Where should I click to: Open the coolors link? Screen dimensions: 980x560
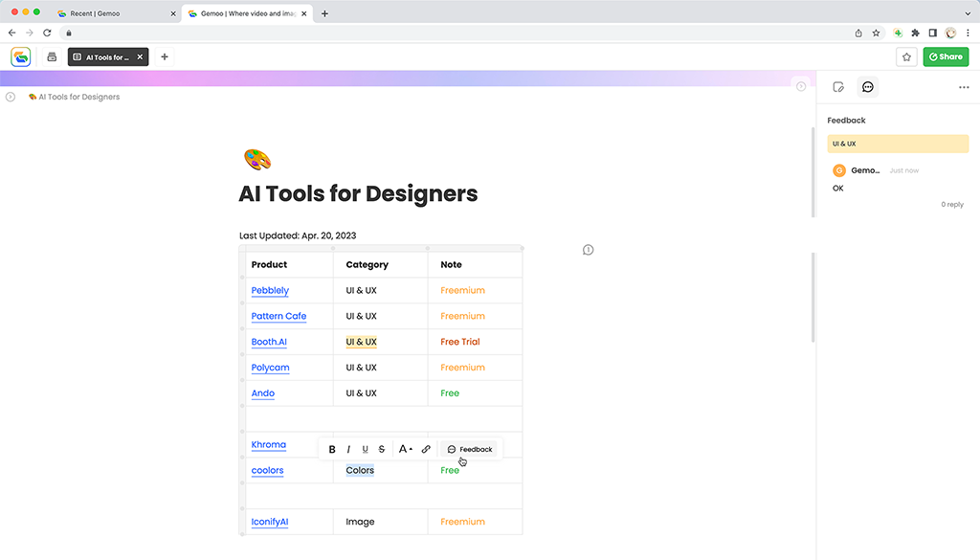[267, 471]
